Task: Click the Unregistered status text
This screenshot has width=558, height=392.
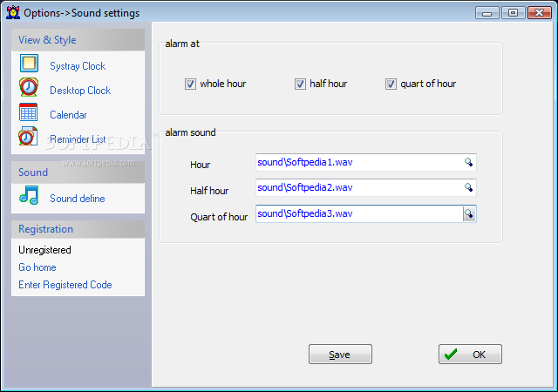Action: click(44, 250)
